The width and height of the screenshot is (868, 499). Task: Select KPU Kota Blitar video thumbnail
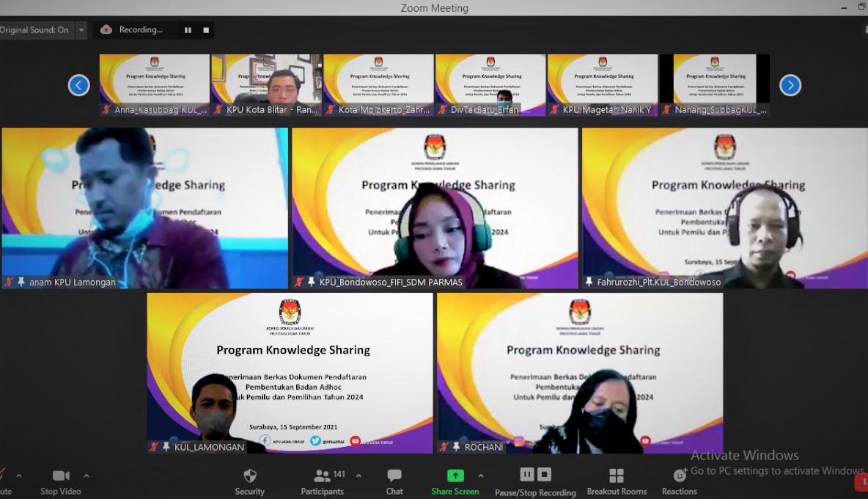tap(266, 84)
